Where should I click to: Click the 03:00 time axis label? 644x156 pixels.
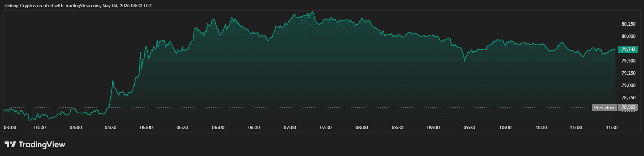(x=10, y=128)
